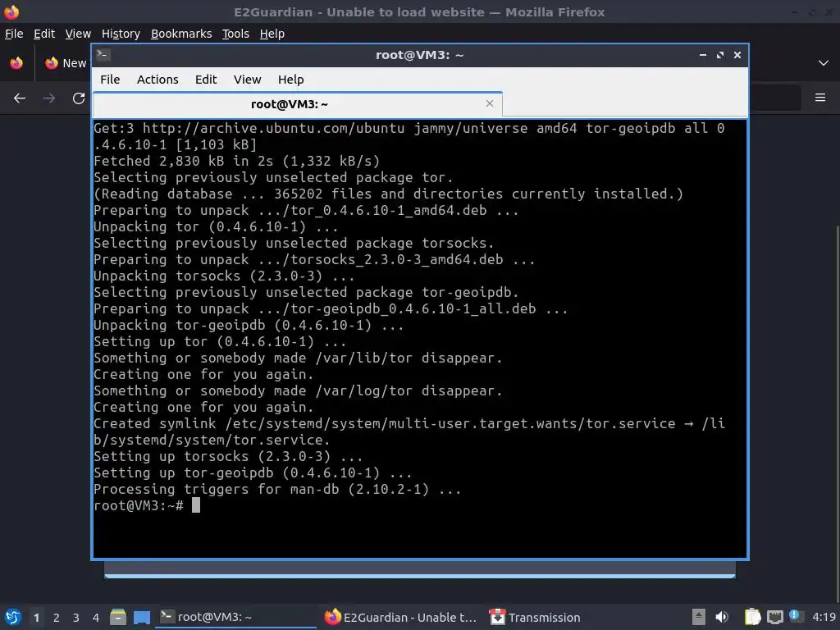Viewport: 840px width, 630px height.
Task: Open terminal File menu
Action: pos(110,80)
